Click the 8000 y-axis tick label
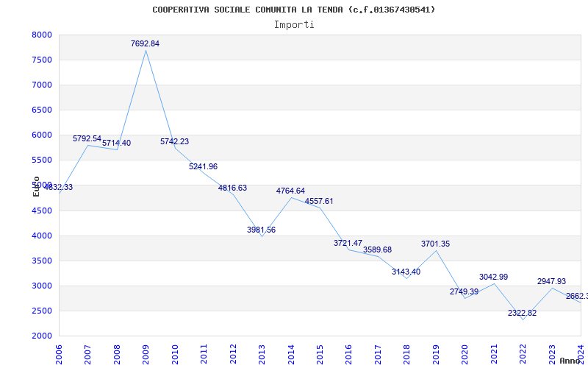The height and width of the screenshot is (368, 588). [41, 35]
